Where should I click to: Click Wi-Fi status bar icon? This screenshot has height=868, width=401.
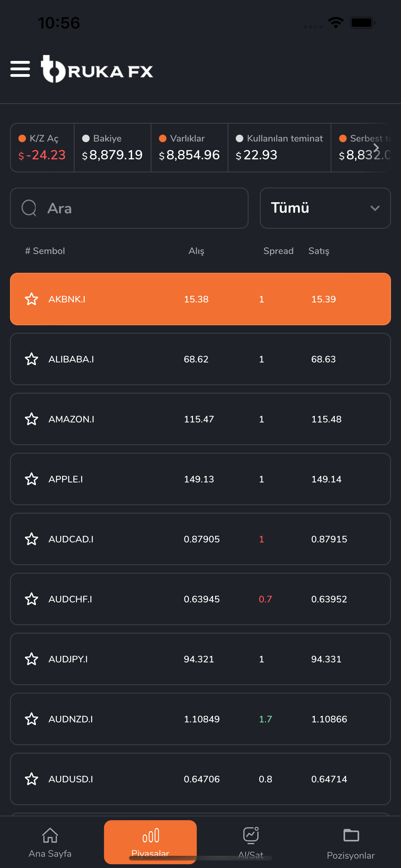point(336,22)
